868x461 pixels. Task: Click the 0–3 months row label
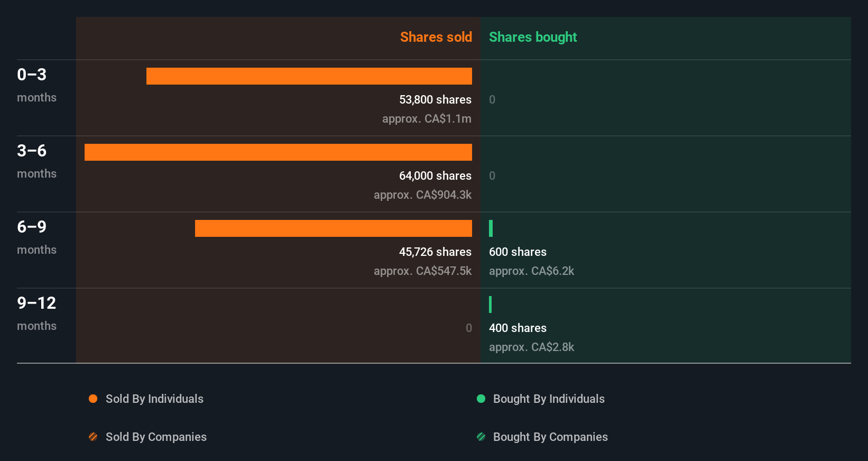(36, 85)
